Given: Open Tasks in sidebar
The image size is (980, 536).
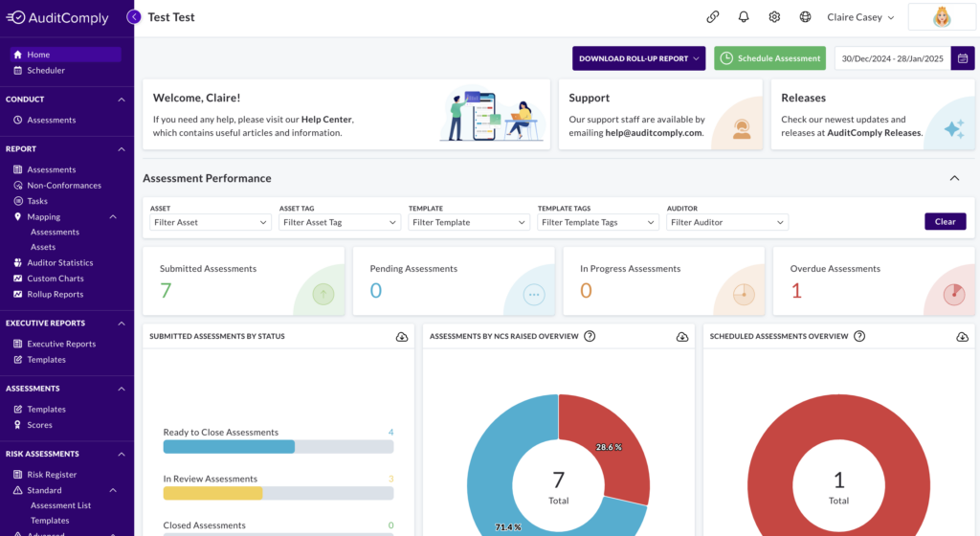Looking at the screenshot, I should pos(37,201).
